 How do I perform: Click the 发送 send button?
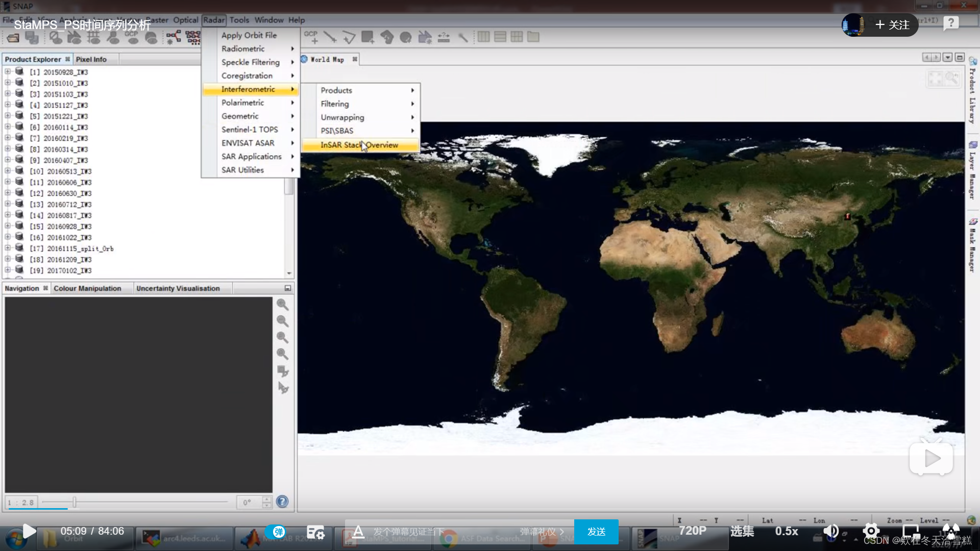596,532
